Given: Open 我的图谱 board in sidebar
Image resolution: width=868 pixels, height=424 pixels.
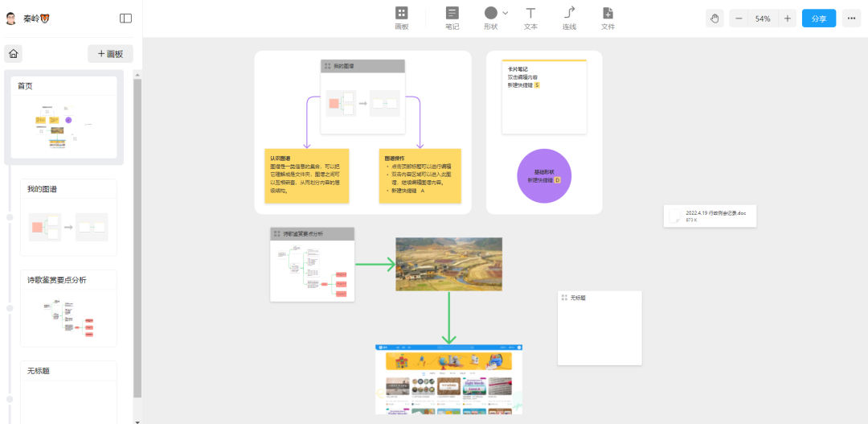Looking at the screenshot, I should pos(68,217).
